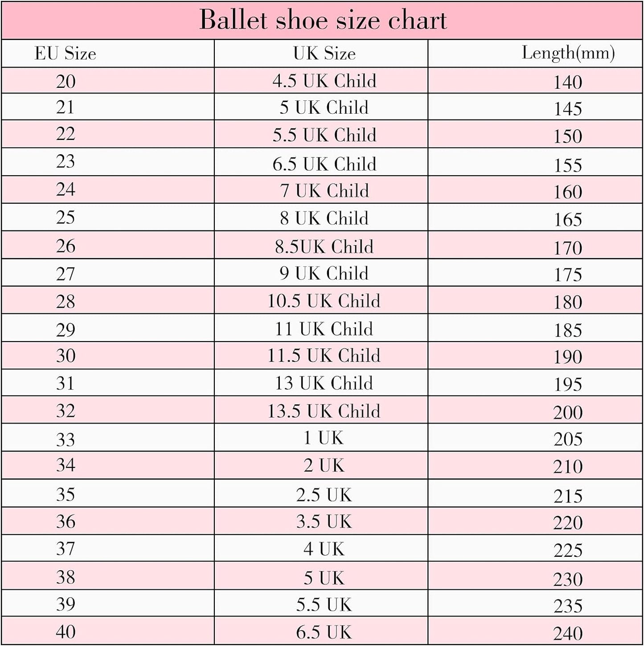Select the '3.5 UK' cell
This screenshot has height=646, width=644.
click(324, 522)
